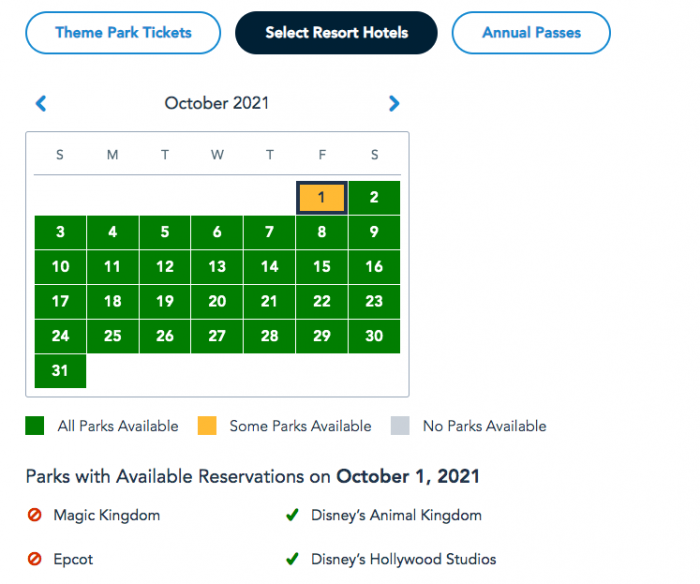
Task: Choose October 20 on the calendar
Action: 217,301
